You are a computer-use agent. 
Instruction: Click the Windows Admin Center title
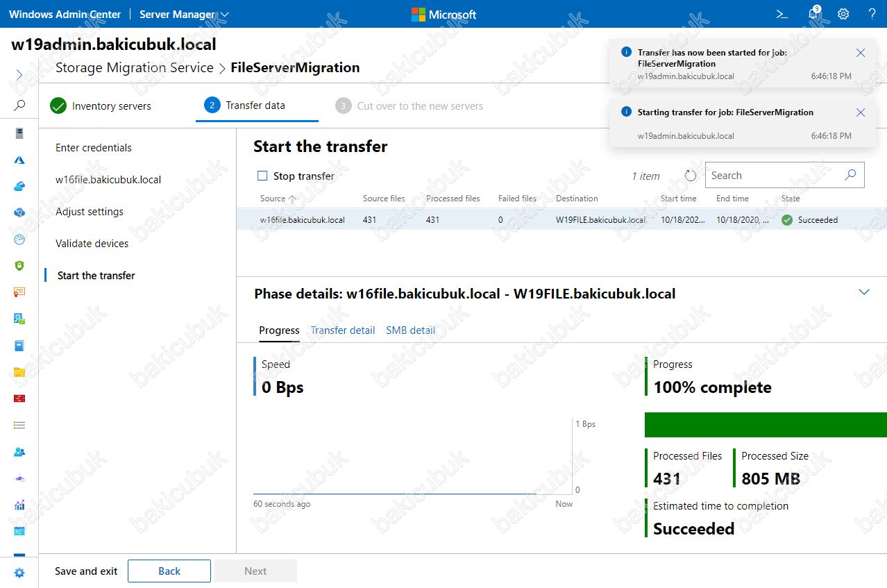coord(65,14)
